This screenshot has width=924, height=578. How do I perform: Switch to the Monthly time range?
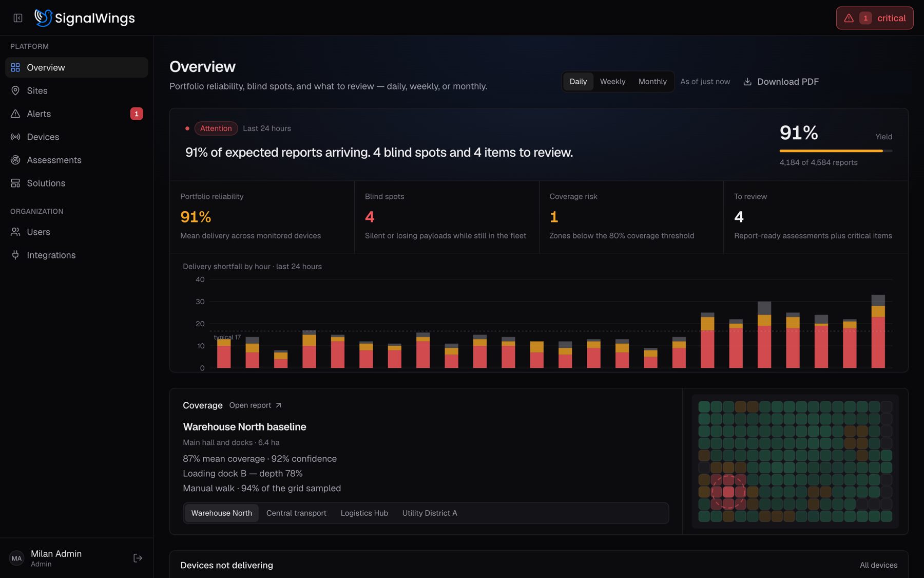[652, 82]
